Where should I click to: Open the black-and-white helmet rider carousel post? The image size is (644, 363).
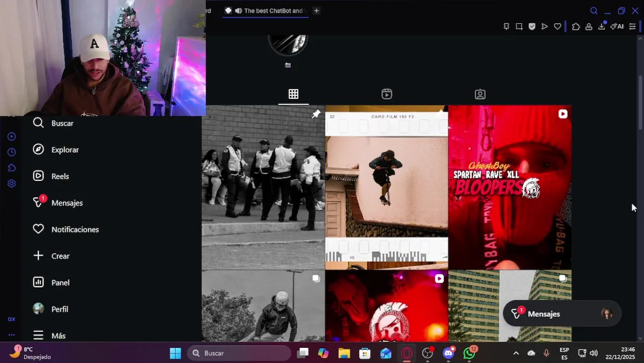pos(263,306)
